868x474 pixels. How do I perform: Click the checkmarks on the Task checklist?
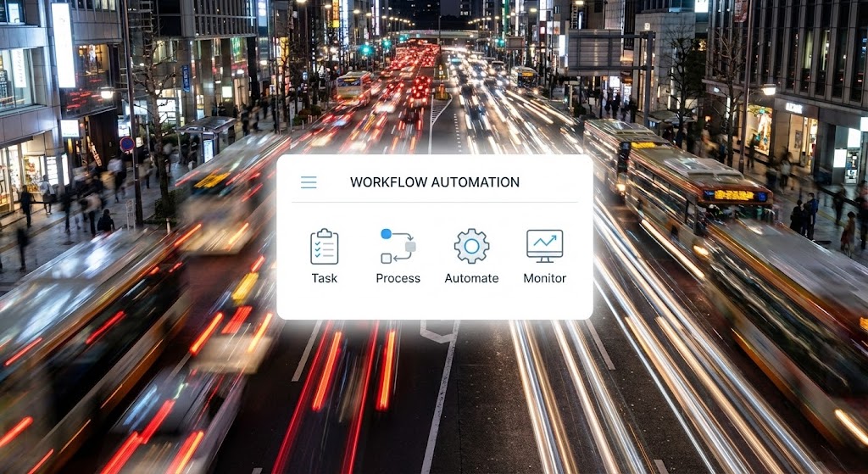(318, 248)
